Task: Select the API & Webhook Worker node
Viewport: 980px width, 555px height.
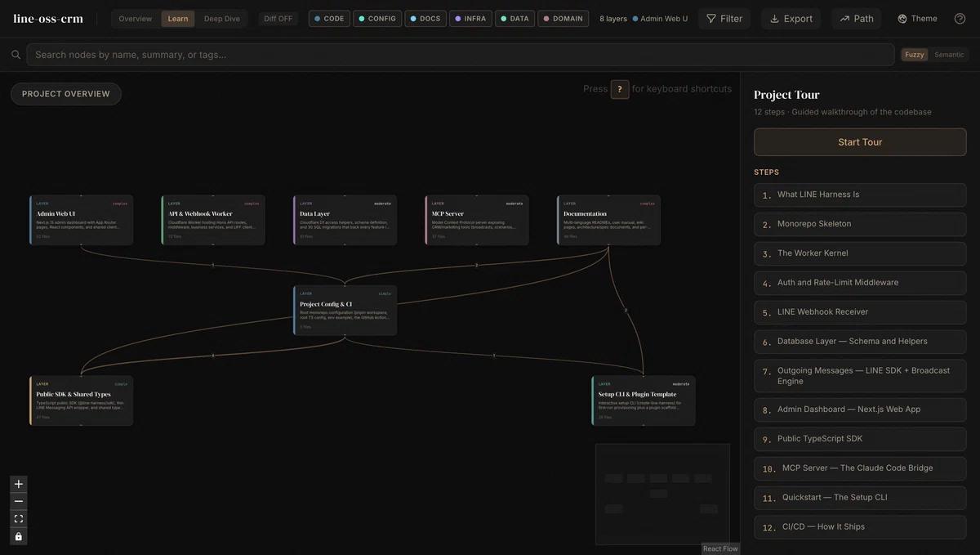Action: click(213, 220)
